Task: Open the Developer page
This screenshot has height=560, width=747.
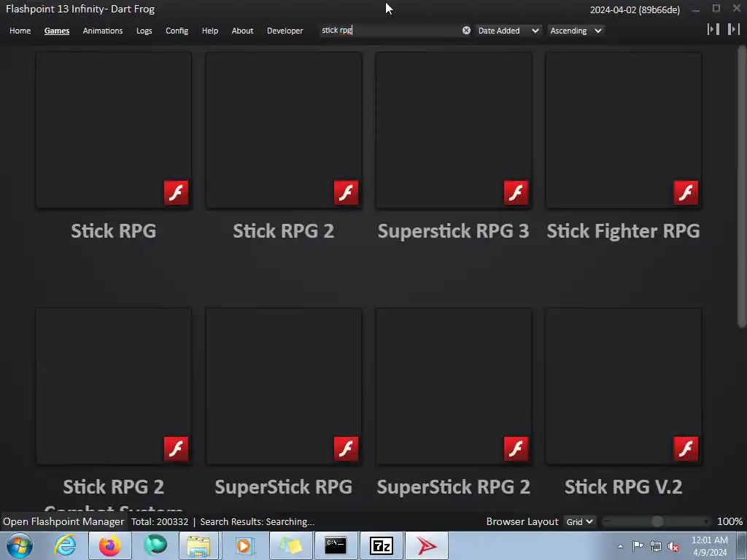Action: 285,31
